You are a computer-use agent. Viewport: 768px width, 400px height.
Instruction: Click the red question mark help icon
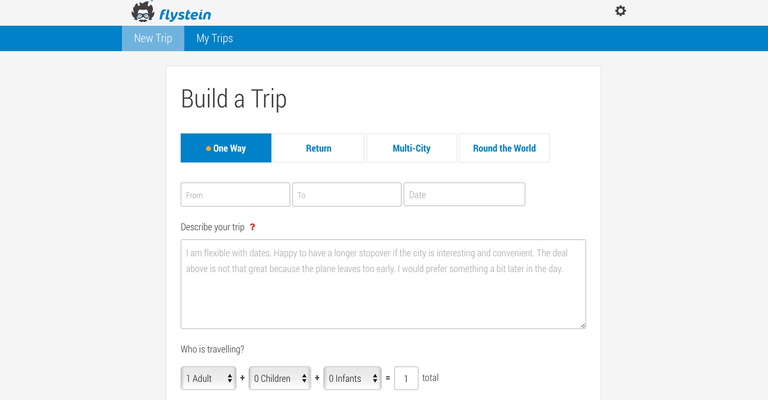click(252, 227)
